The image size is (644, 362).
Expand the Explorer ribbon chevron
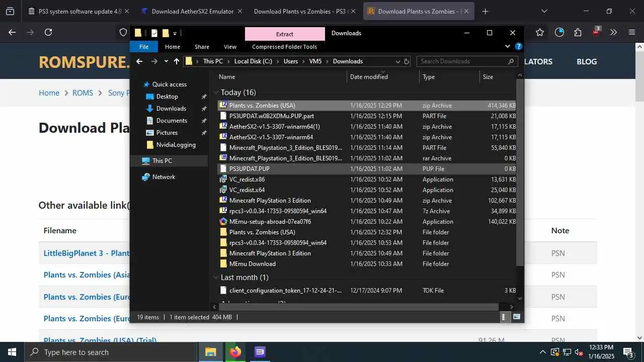[507, 46]
